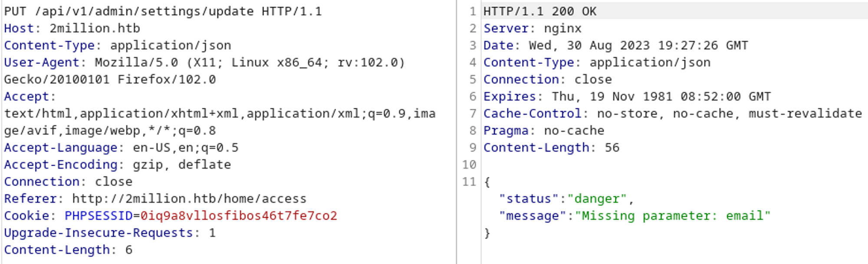Click the PHPSESSID cookie value
Viewport: 868px width, 264px height.
(238, 216)
